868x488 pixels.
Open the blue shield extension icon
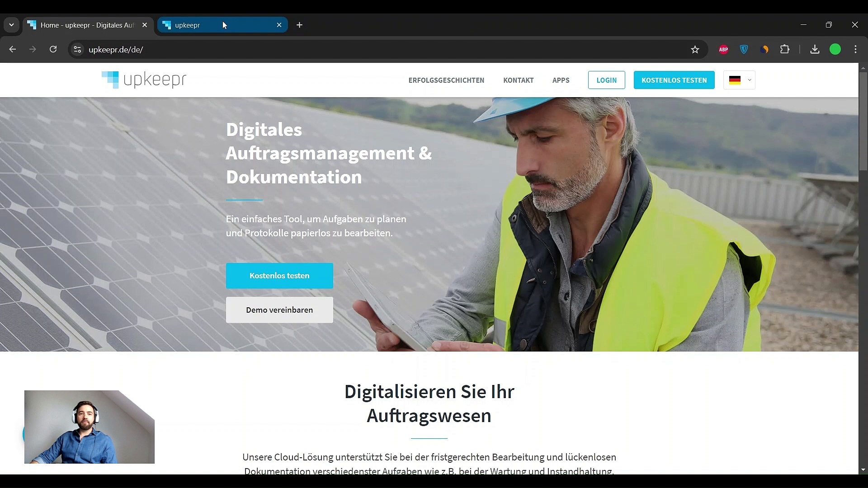click(744, 50)
